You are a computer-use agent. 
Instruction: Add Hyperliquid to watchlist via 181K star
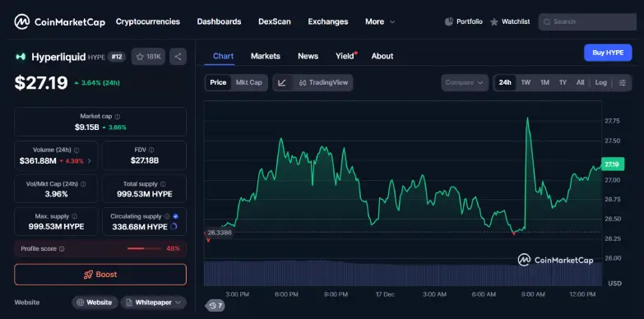tap(148, 57)
